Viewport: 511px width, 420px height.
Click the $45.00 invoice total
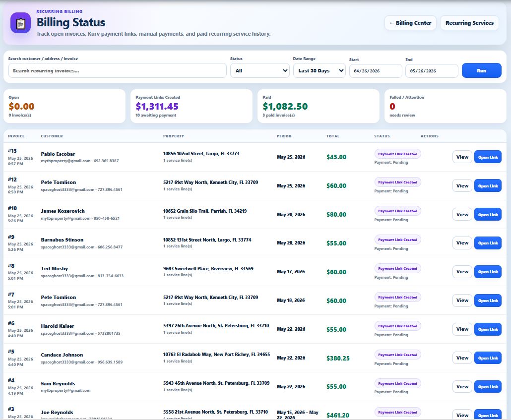(336, 157)
